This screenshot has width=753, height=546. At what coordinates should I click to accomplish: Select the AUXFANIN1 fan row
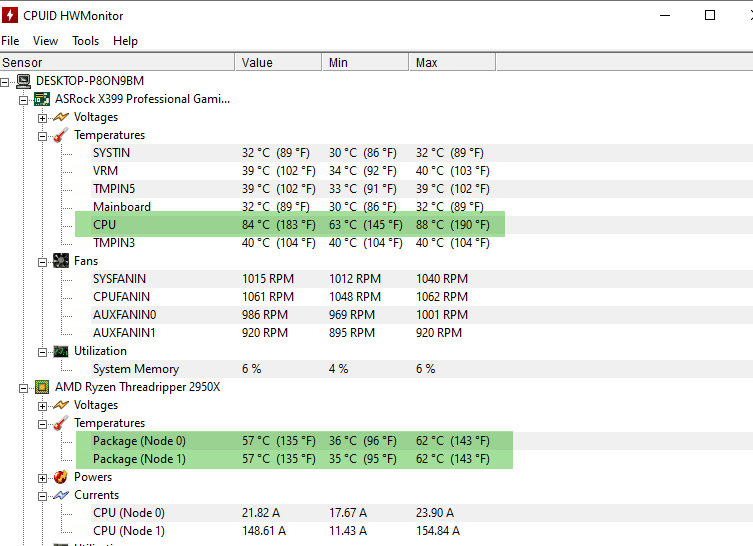click(x=422, y=333)
